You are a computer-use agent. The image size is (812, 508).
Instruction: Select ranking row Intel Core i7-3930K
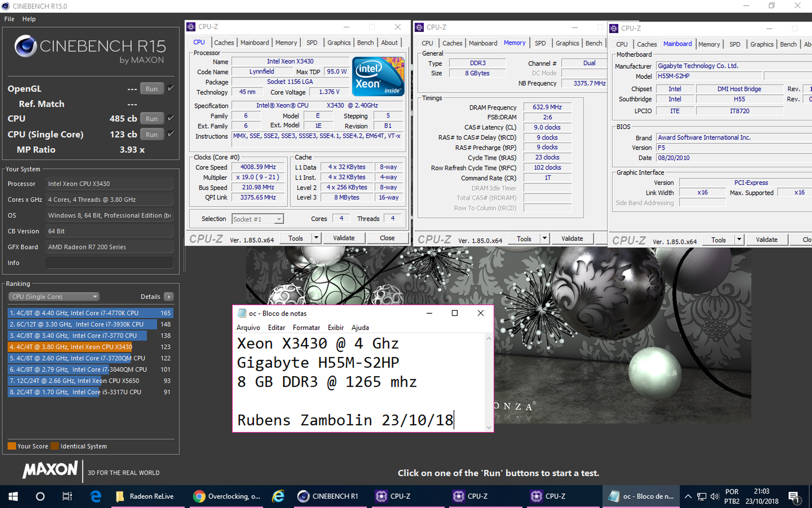(90, 324)
